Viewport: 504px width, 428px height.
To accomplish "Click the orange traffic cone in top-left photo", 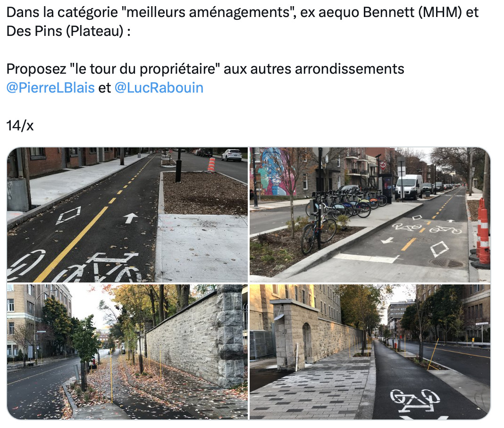I will click(x=211, y=165).
